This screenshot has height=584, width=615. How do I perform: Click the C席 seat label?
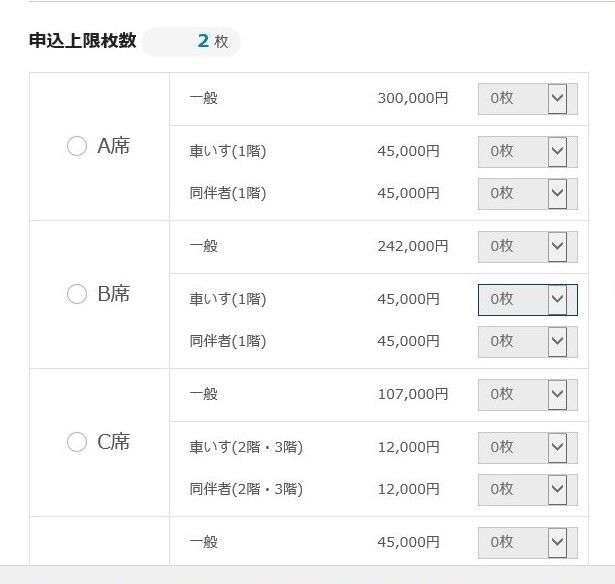[113, 442]
